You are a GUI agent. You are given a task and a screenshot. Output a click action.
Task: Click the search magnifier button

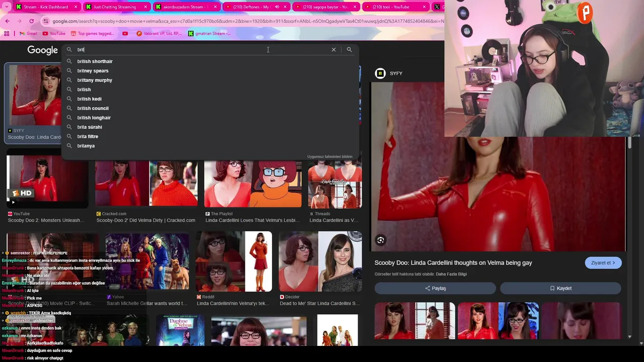[349, 50]
